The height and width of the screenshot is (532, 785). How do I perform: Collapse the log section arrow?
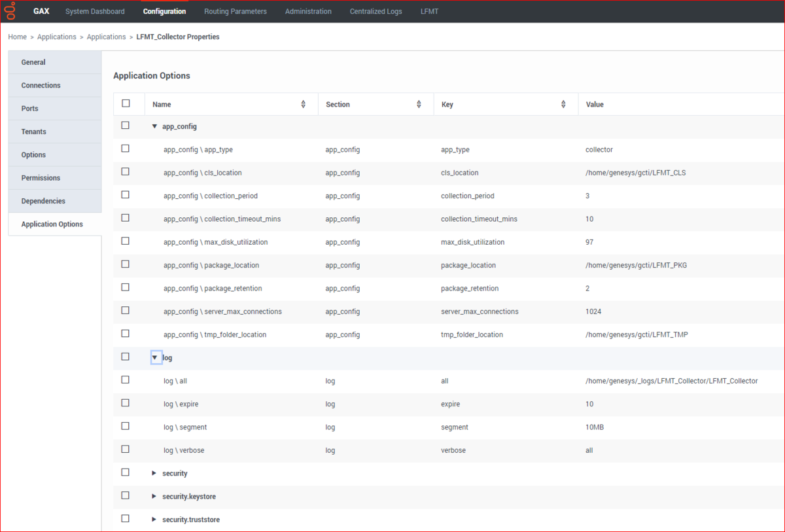pos(156,357)
